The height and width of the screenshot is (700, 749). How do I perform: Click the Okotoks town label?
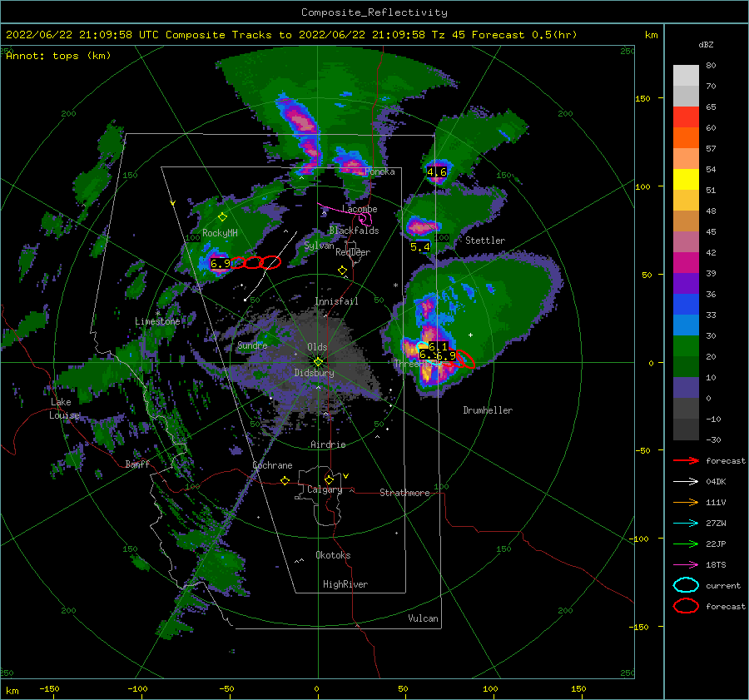click(333, 555)
